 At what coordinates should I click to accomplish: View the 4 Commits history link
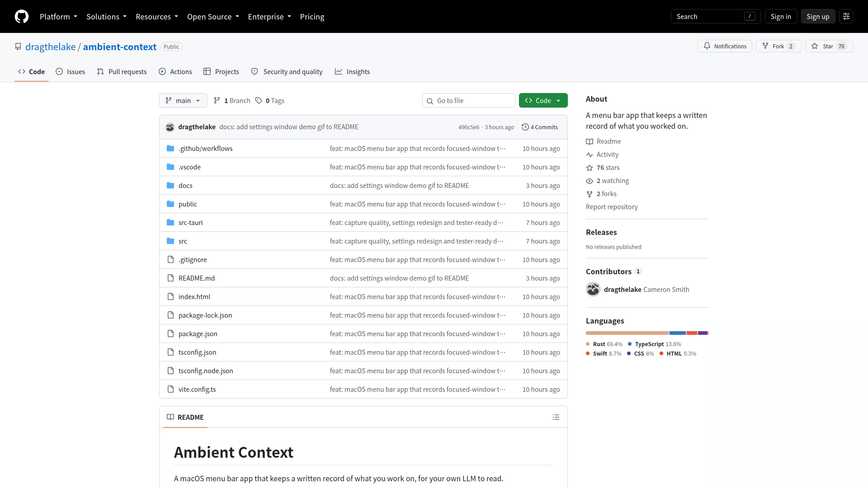[x=540, y=127]
